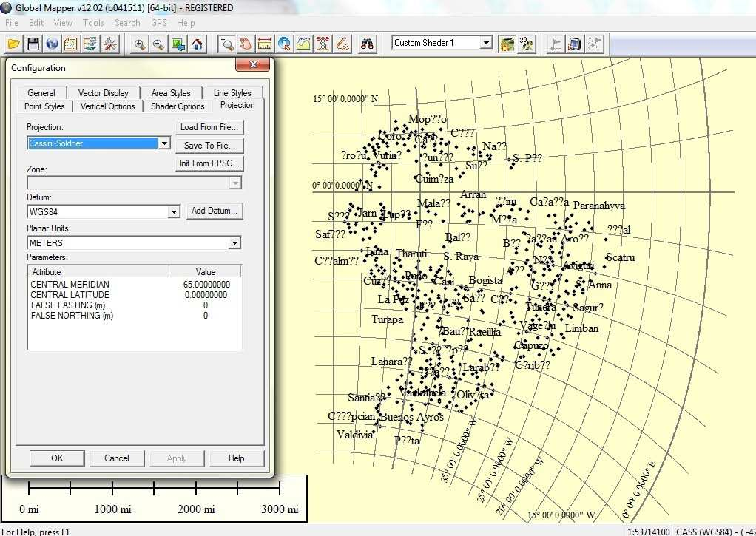Click the Init From EPSG button
The width and height of the screenshot is (756, 536).
[x=209, y=163]
